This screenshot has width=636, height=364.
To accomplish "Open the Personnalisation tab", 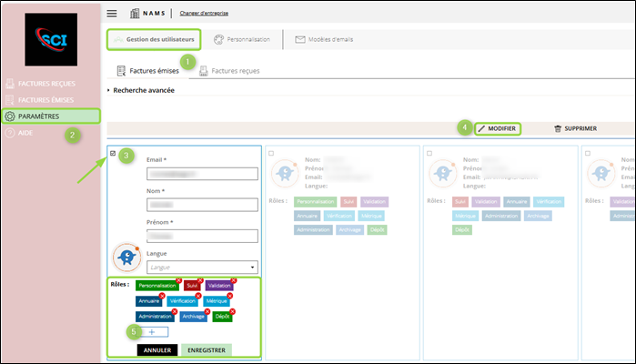I will coord(242,40).
